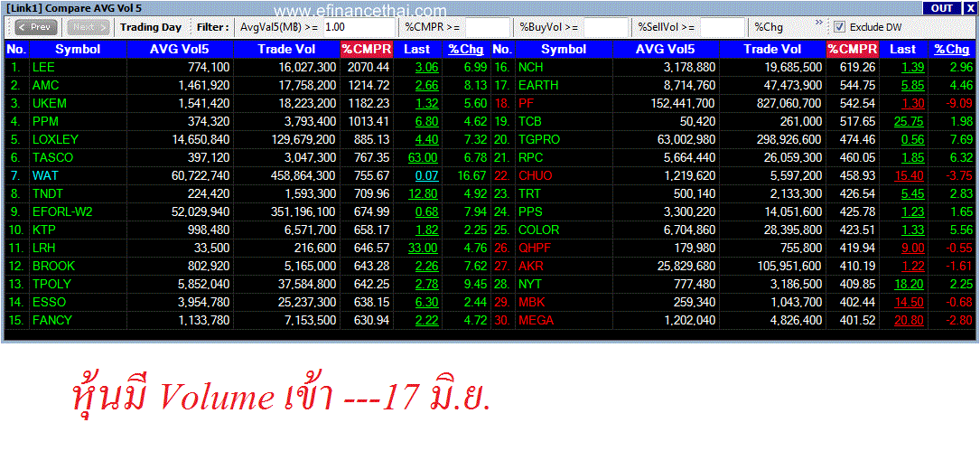Select symbol LEE

43,68
